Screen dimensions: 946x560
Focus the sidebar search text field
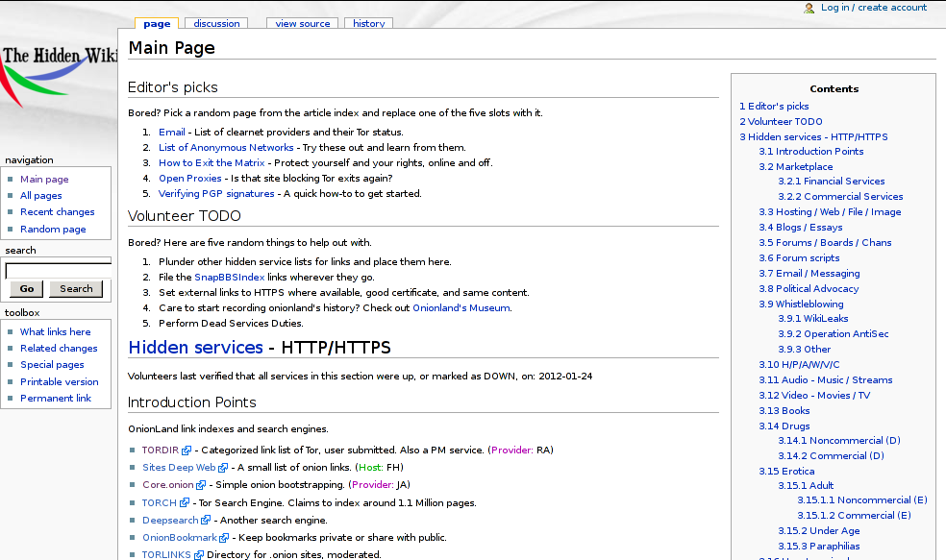[x=59, y=271]
